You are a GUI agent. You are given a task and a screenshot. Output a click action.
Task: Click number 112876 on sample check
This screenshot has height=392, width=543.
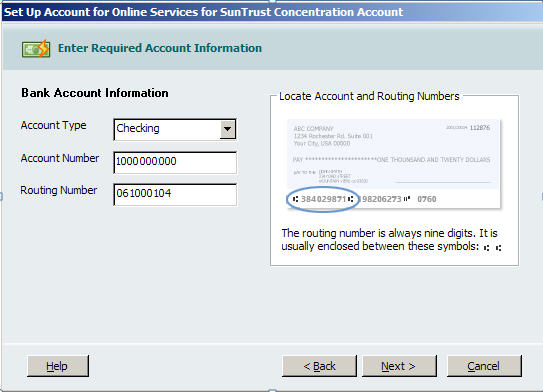click(480, 127)
